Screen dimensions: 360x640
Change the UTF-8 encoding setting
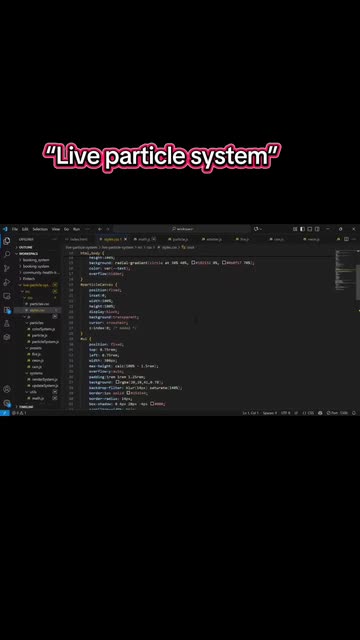click(x=285, y=413)
